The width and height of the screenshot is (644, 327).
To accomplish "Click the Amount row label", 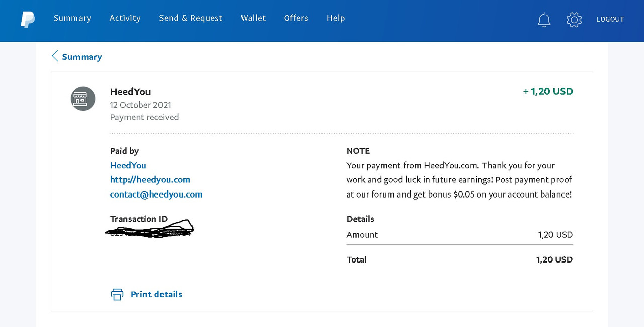I will pos(362,235).
